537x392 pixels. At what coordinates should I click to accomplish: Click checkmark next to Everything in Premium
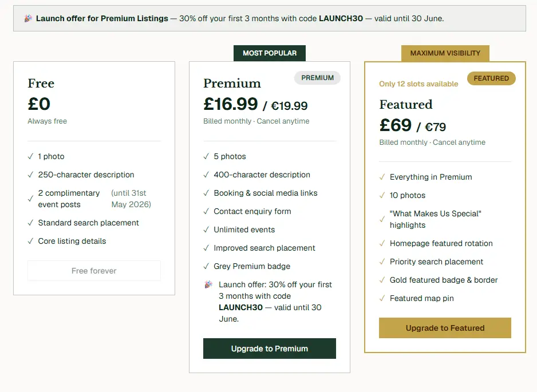tap(382, 177)
